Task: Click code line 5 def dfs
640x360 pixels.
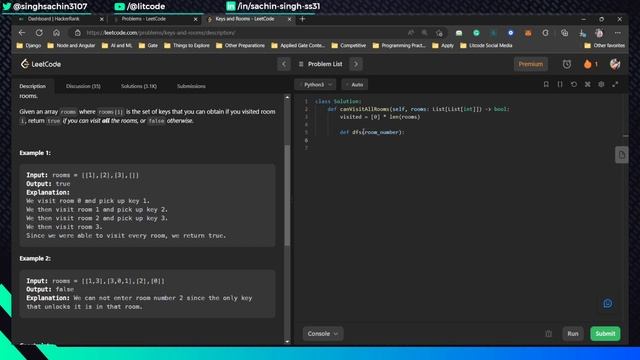Action: click(372, 132)
